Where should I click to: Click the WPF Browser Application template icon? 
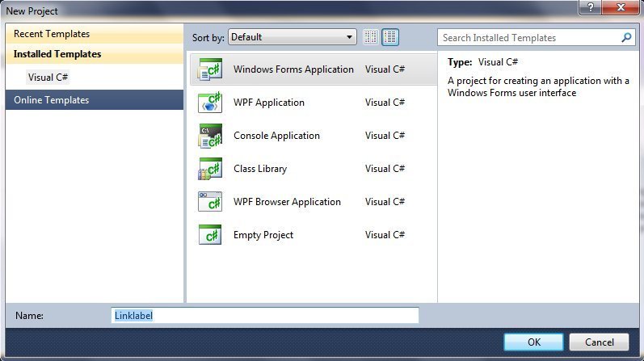tap(210, 202)
